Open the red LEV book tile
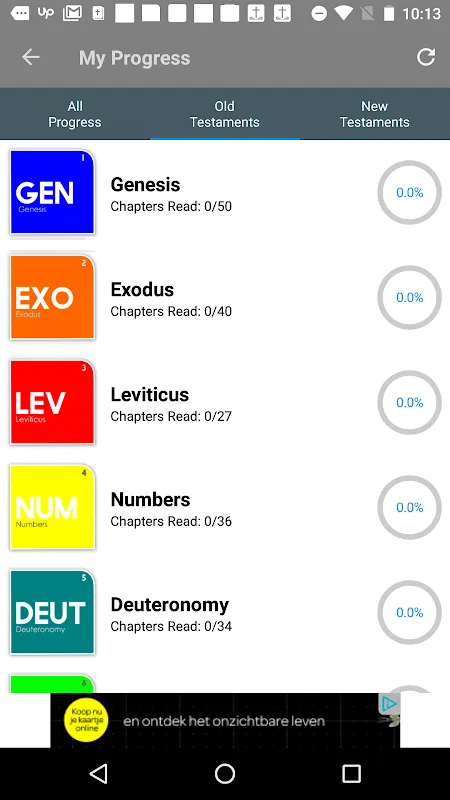Screen dimensions: 450x800 click(53, 403)
